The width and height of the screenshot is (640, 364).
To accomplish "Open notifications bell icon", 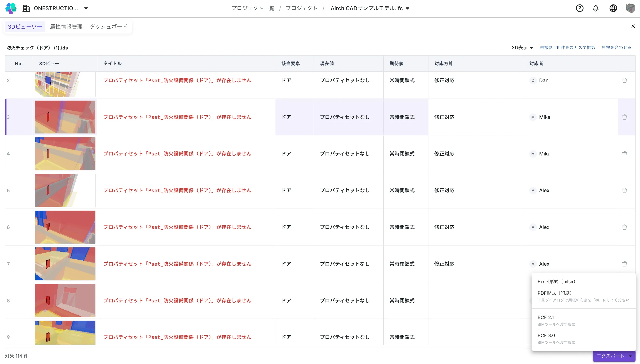I will (x=596, y=8).
